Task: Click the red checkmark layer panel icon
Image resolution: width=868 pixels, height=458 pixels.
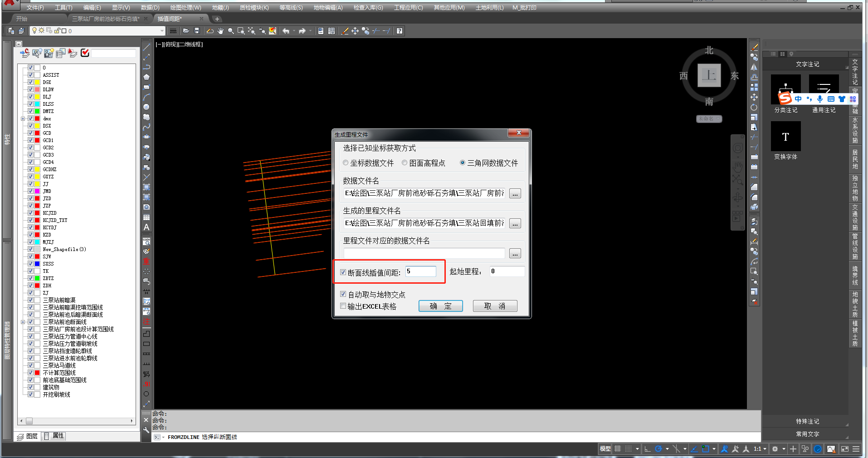Action: 85,53
